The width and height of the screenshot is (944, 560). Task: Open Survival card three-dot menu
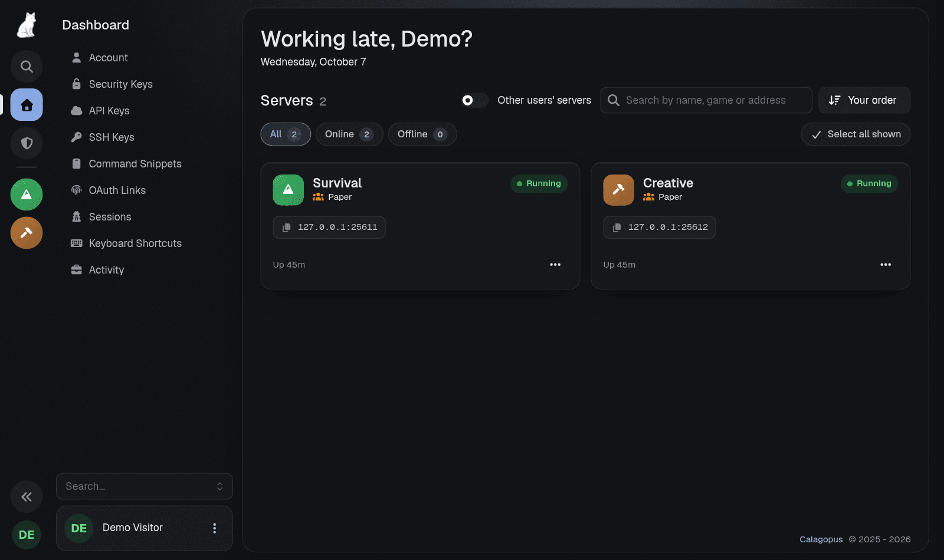555,265
